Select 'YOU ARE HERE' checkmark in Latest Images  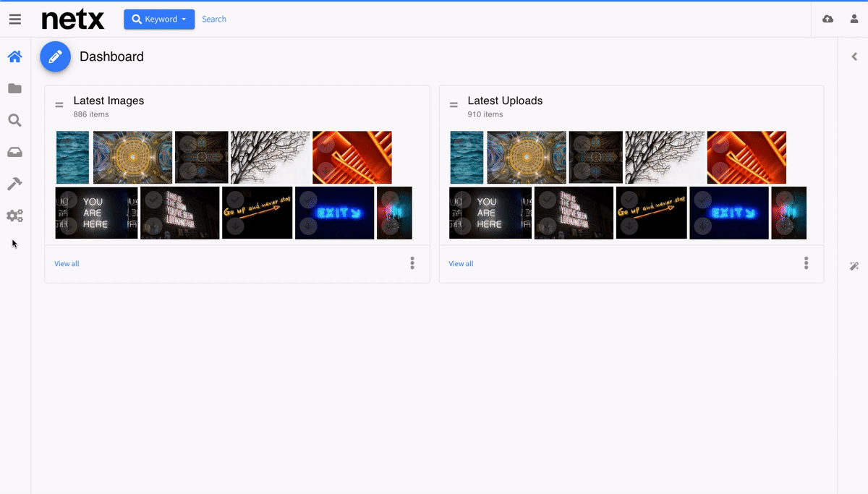(69, 200)
